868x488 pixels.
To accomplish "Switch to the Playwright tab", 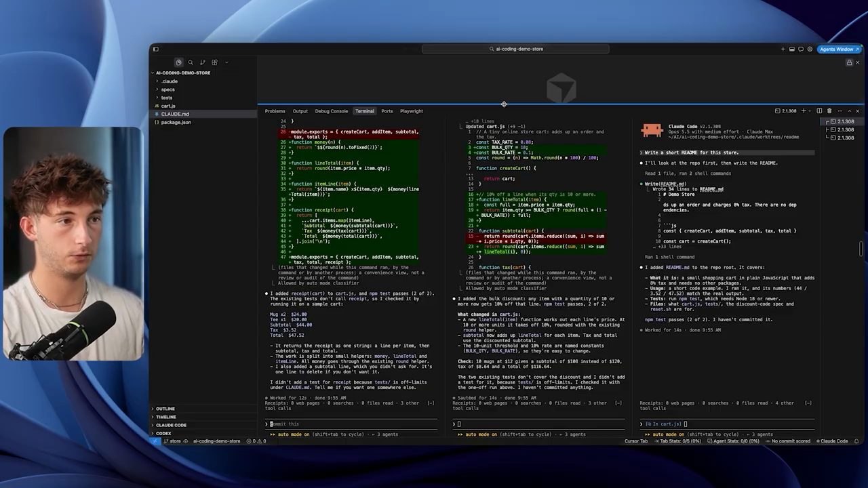I will (x=412, y=111).
